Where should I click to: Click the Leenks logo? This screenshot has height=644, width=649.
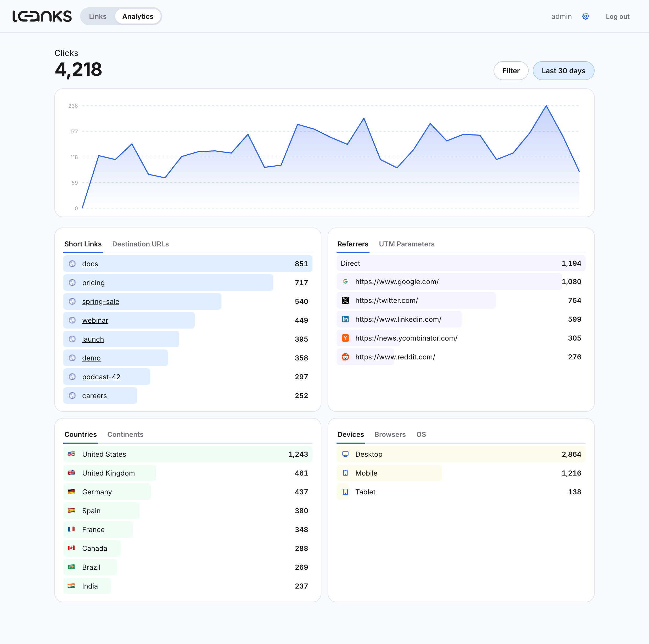[x=42, y=16]
